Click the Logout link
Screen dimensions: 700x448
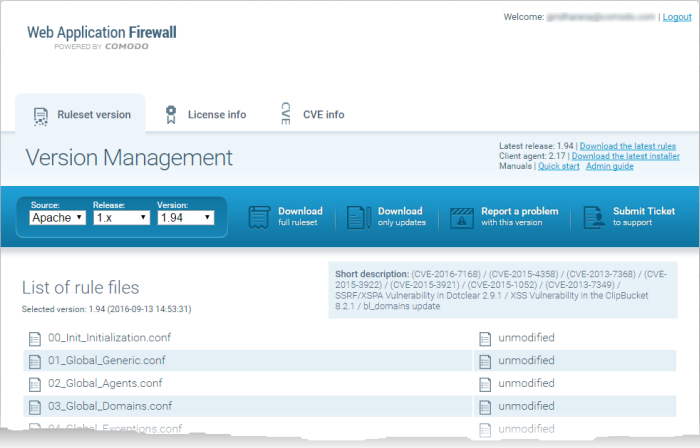coord(676,18)
